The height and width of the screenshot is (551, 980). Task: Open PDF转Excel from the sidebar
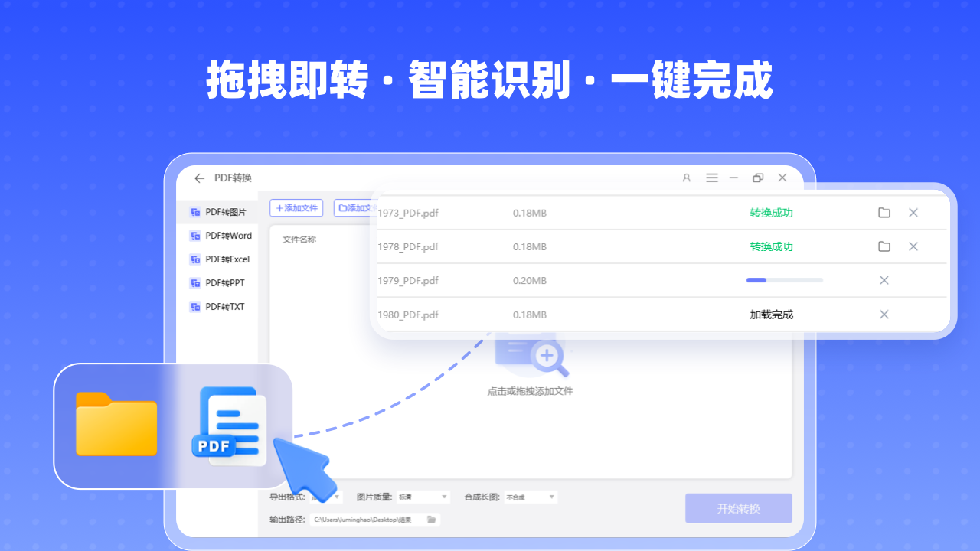tap(194, 259)
